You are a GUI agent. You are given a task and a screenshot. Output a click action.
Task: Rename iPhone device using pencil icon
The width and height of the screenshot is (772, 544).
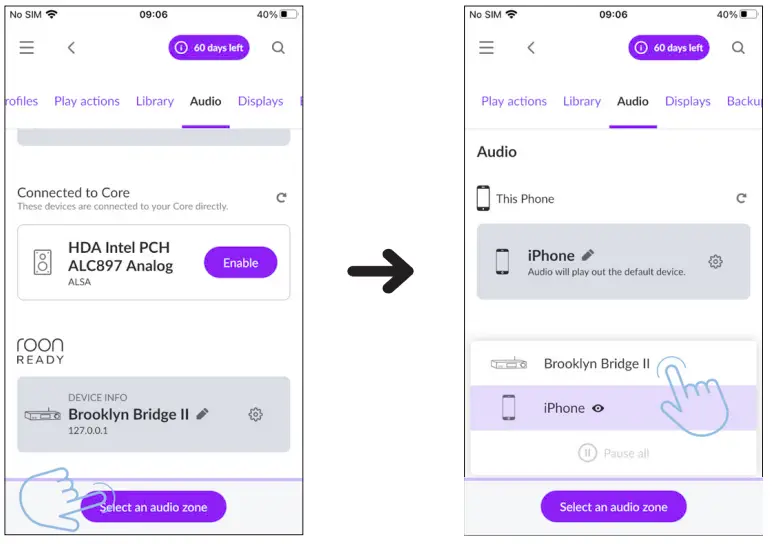pos(588,255)
